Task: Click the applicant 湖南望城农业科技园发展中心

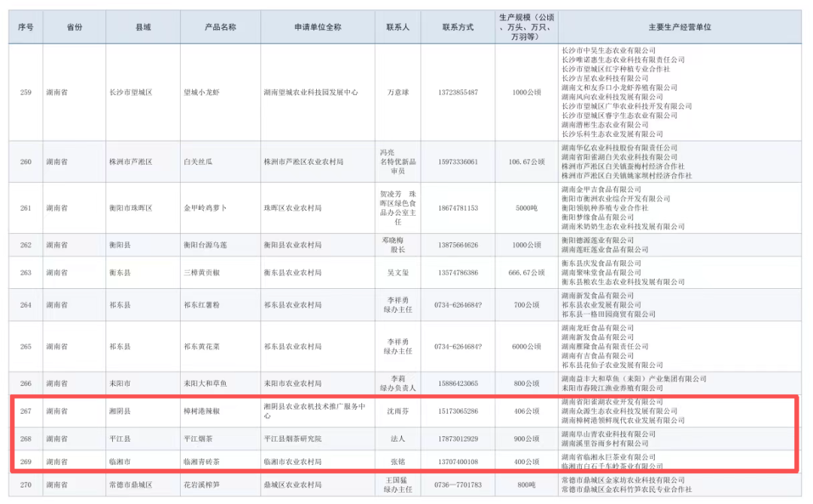Action: pyautogui.click(x=311, y=93)
